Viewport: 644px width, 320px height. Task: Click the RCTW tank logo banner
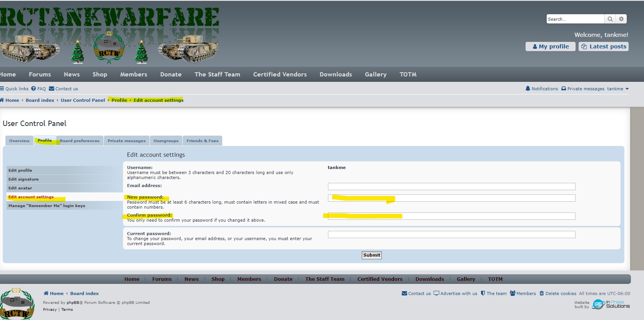[110, 35]
